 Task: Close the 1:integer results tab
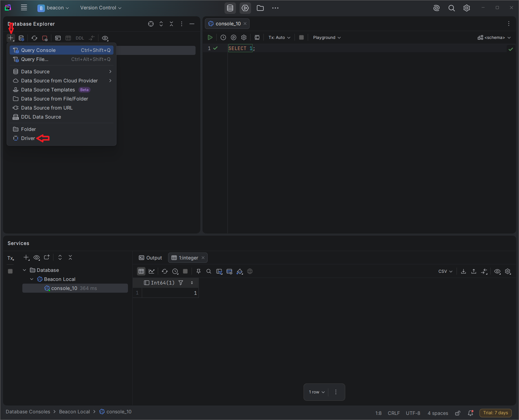pyautogui.click(x=203, y=258)
